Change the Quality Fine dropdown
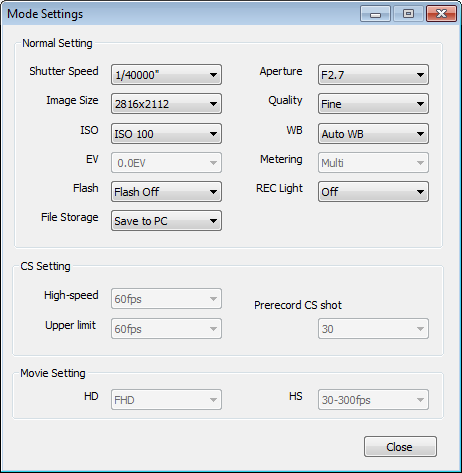 pyautogui.click(x=373, y=104)
